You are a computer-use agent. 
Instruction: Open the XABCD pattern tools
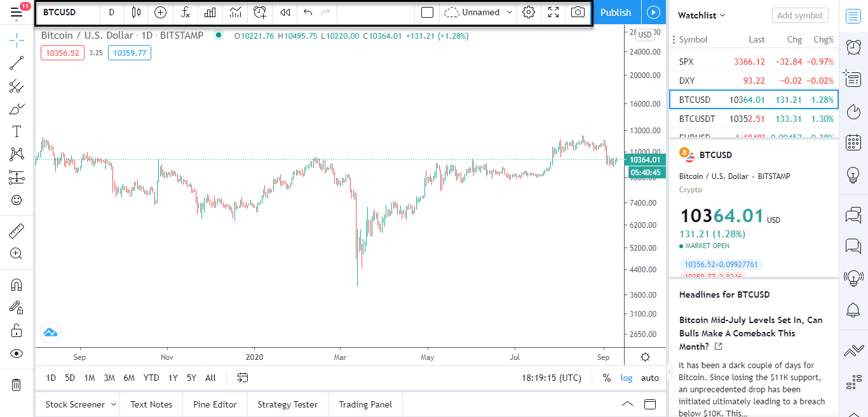pos(17,154)
